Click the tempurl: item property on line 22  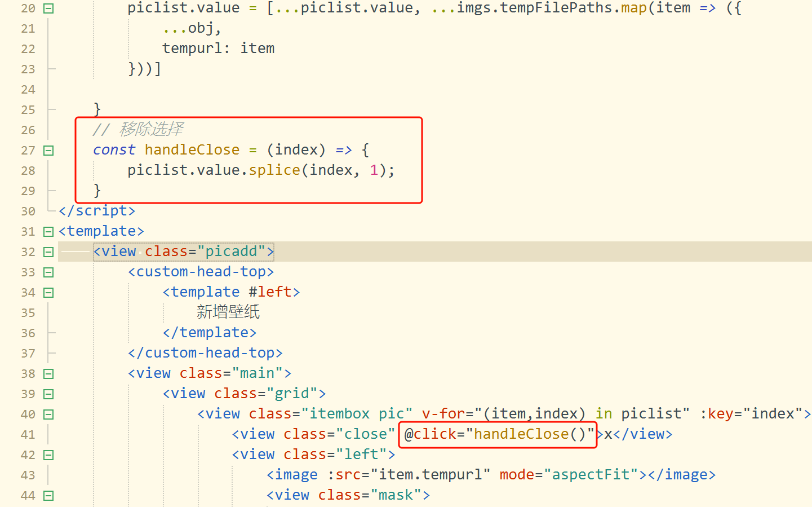click(219, 49)
